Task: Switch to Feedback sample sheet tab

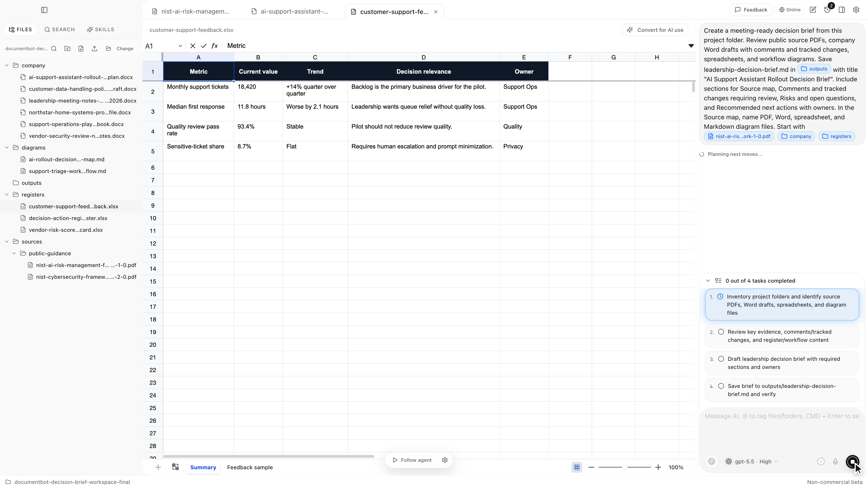Action: point(250,467)
